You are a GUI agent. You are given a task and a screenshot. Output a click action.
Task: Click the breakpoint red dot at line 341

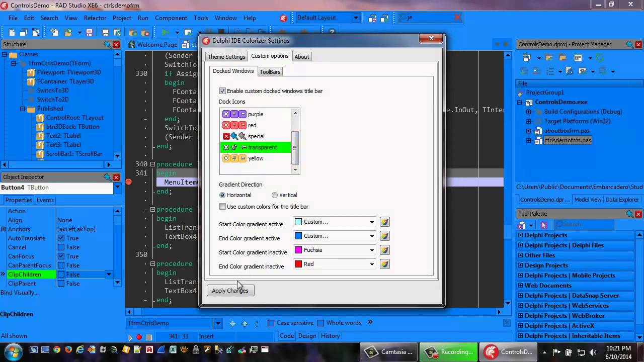128,182
